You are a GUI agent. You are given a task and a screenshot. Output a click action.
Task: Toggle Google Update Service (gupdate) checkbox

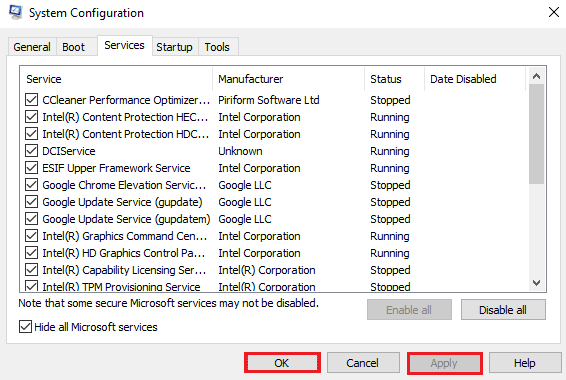31,201
